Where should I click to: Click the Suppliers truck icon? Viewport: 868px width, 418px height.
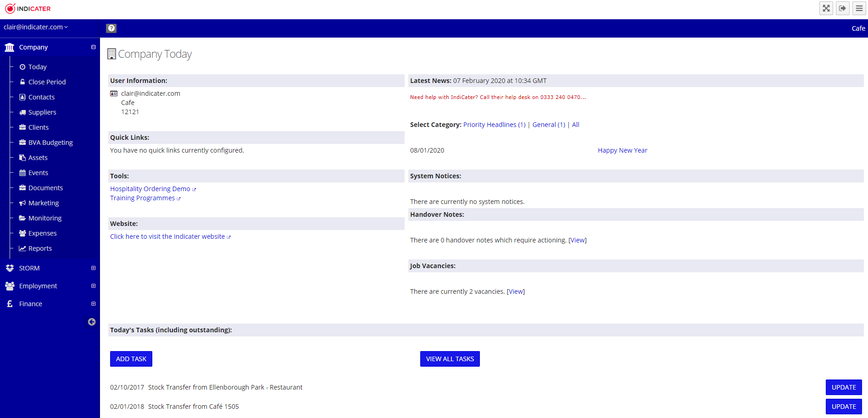pos(22,112)
